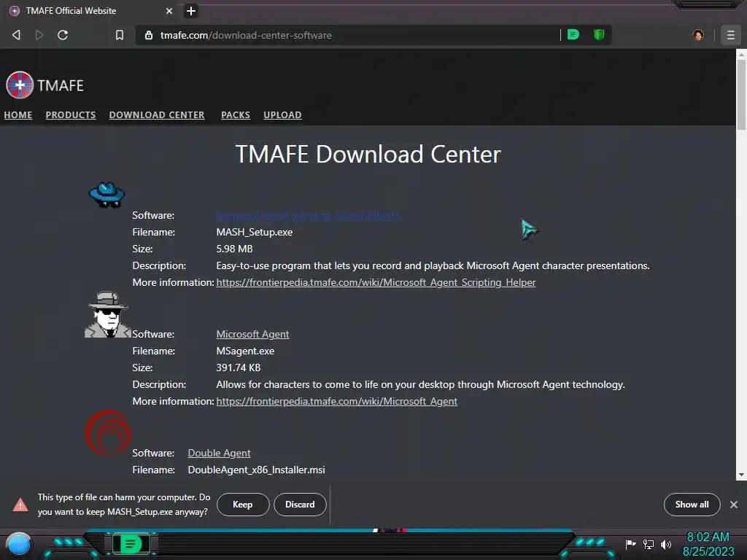Click the padlock site security icon
Screen dimensions: 747x560
[149, 35]
